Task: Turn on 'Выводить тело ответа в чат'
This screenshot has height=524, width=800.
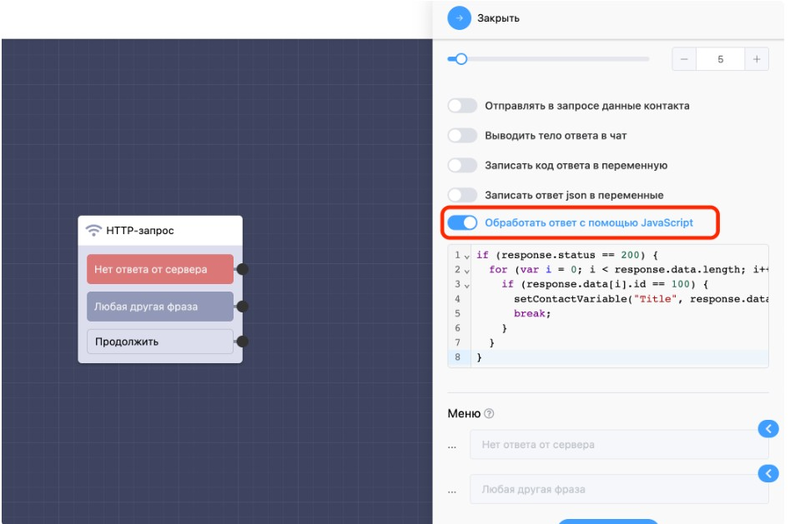Action: pyautogui.click(x=462, y=135)
